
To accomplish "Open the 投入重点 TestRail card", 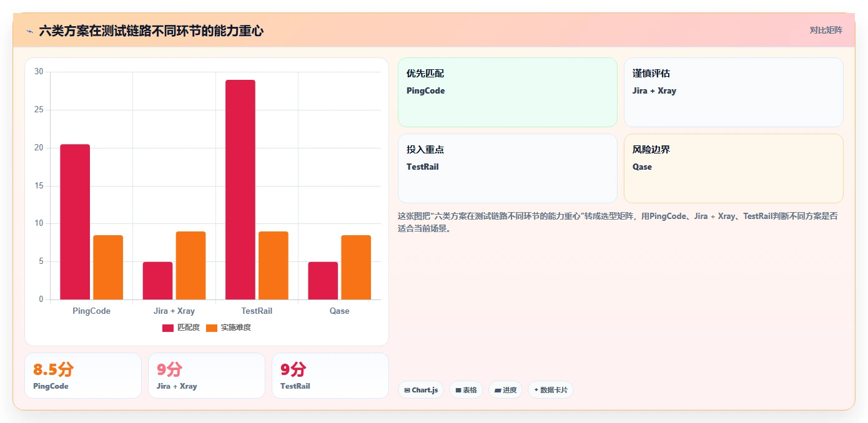I will click(507, 168).
